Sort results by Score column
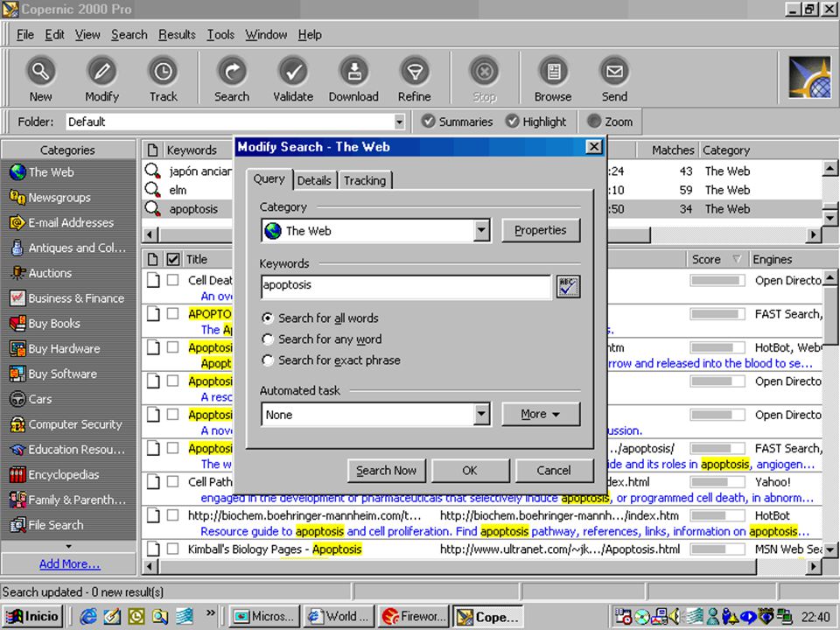Screen dimensions: 840x630 [717, 259]
